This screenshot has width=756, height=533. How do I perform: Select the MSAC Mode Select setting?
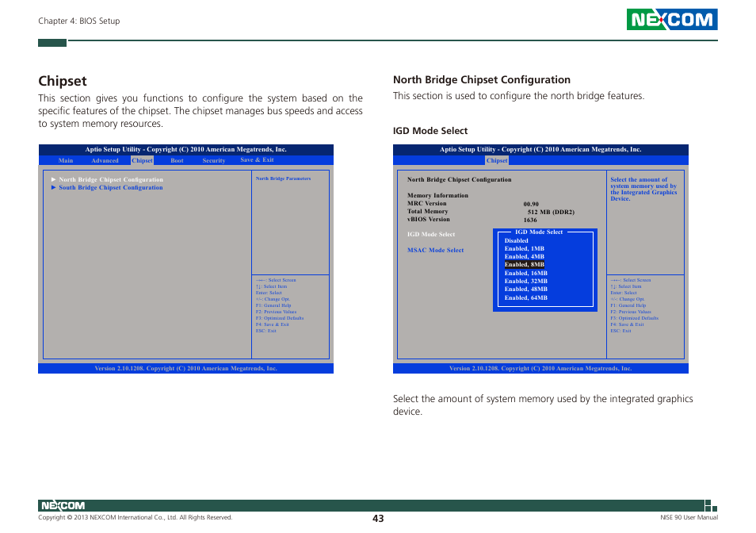tap(435, 251)
